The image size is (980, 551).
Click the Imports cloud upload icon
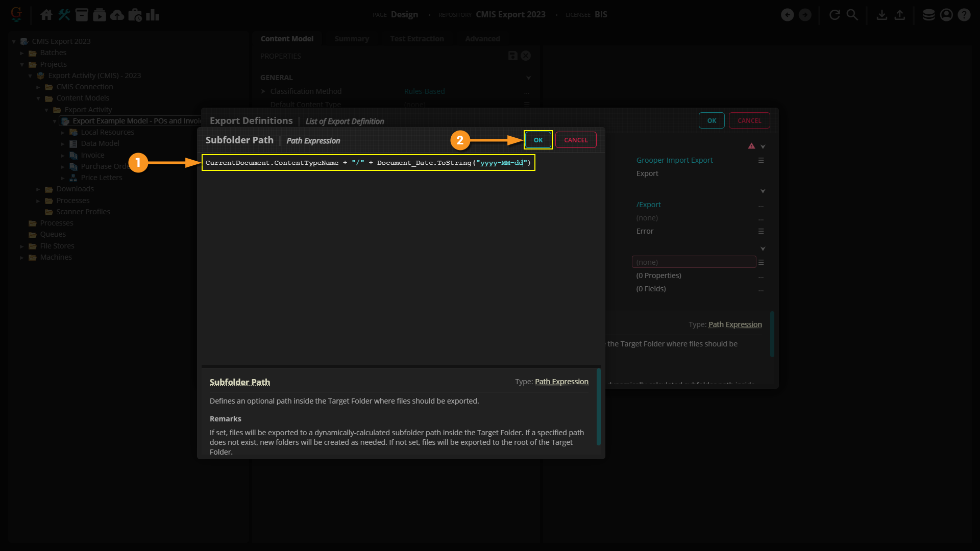(117, 15)
